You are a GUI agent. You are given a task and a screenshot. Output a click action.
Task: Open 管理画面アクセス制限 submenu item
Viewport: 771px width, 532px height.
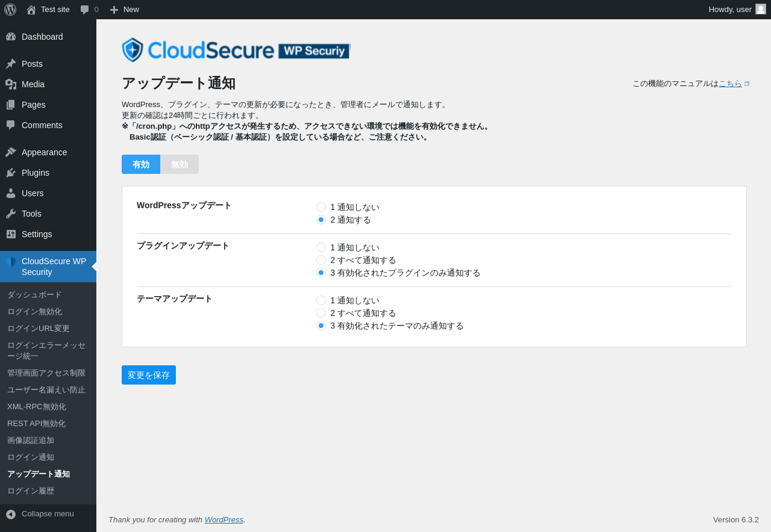(48, 373)
